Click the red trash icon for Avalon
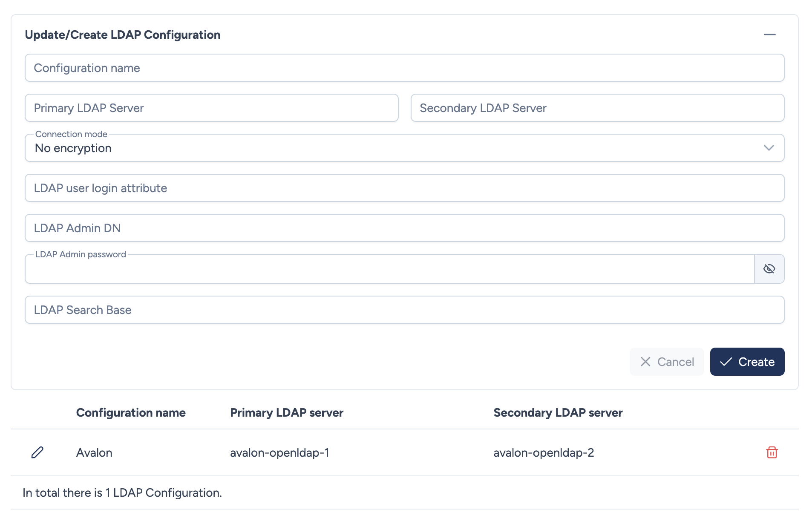 [x=772, y=452]
